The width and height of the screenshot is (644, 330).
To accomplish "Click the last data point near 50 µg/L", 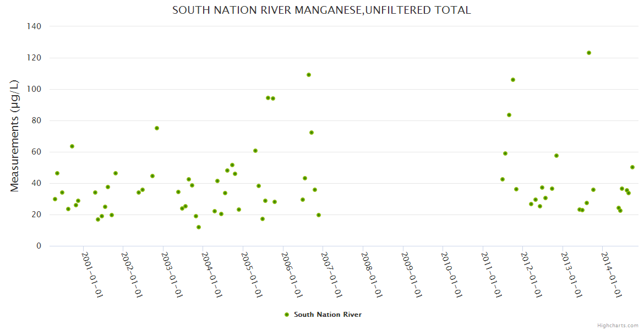I will click(632, 167).
